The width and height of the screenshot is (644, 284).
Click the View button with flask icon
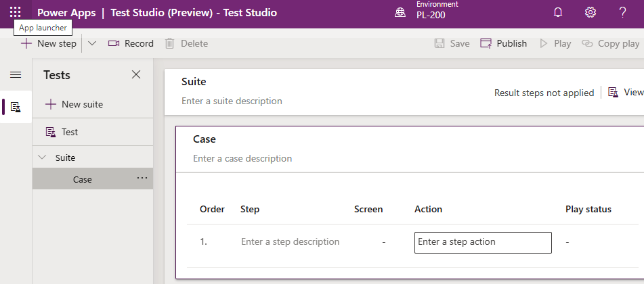[625, 93]
